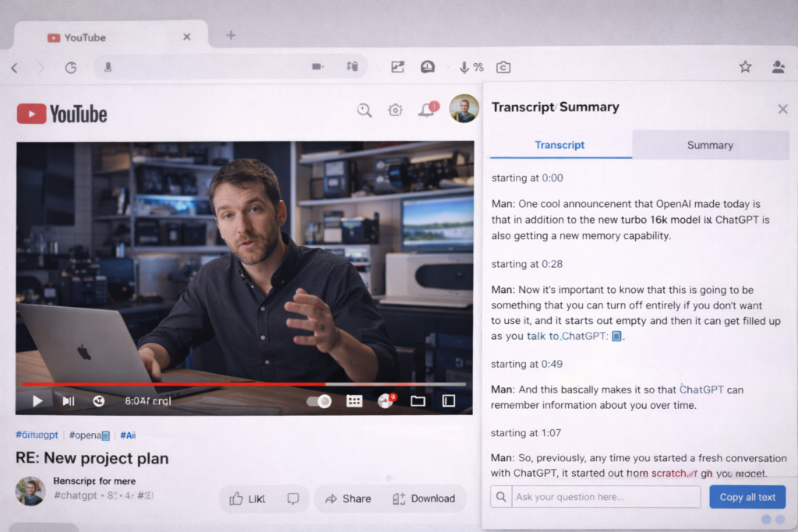Screen dimensions: 798x532
Task: Like the video
Action: [248, 498]
